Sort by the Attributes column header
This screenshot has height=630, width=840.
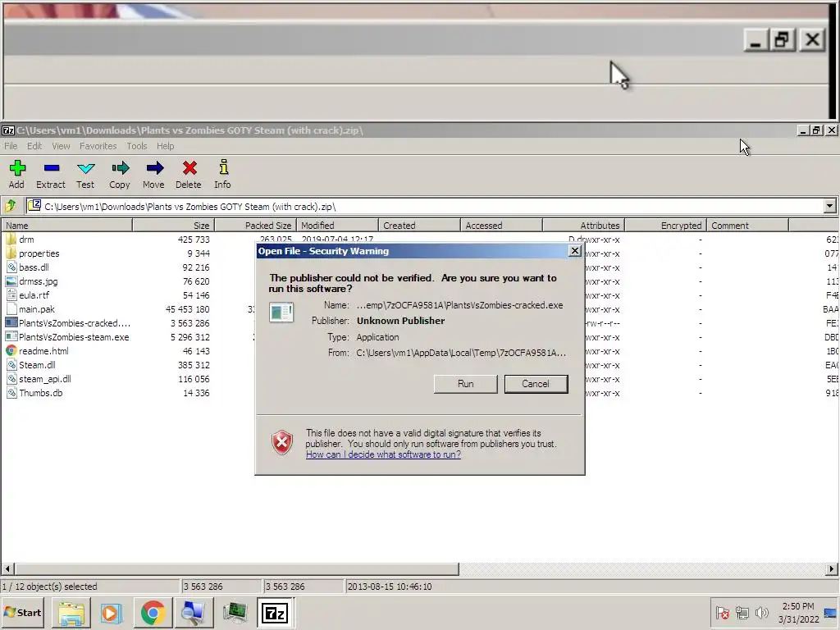[583, 225]
